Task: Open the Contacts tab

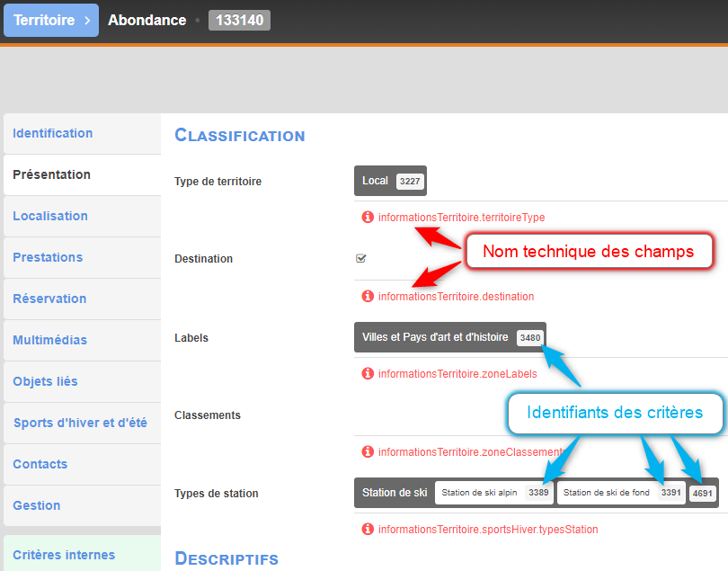Action: (82, 464)
